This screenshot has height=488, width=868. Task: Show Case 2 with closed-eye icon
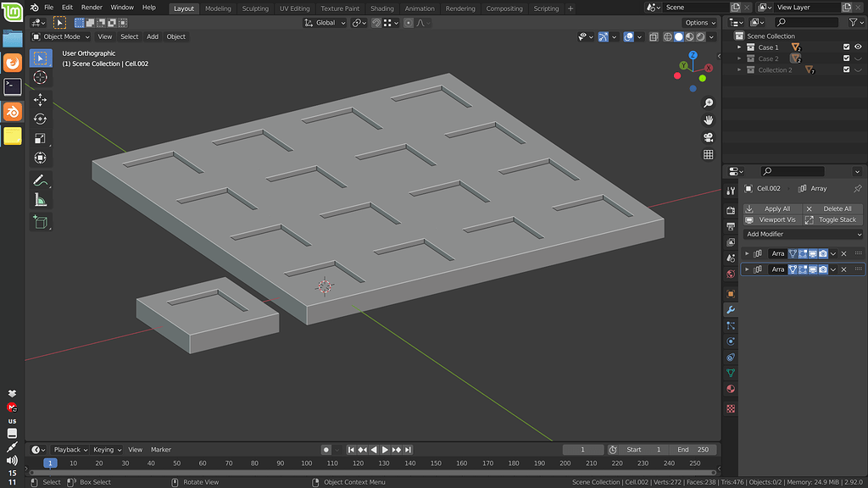858,58
